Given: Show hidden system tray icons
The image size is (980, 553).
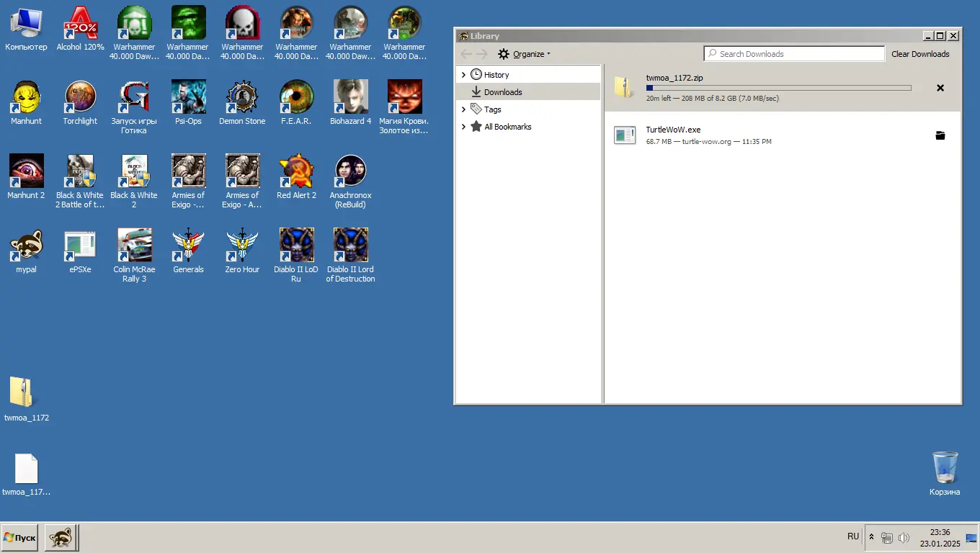Looking at the screenshot, I should point(871,537).
